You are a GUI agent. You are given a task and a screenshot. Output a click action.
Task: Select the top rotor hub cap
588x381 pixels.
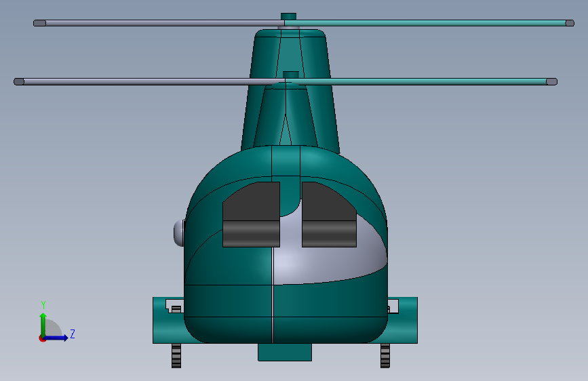[x=288, y=16]
